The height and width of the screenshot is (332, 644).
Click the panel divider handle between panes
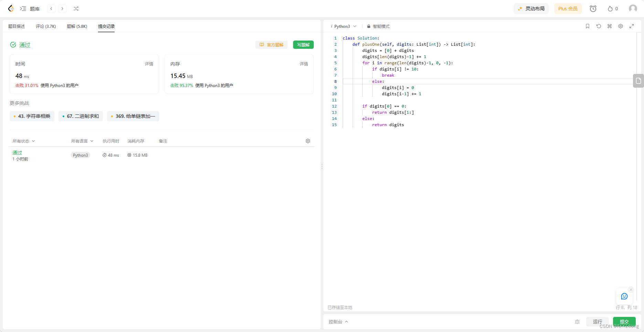pos(322,166)
